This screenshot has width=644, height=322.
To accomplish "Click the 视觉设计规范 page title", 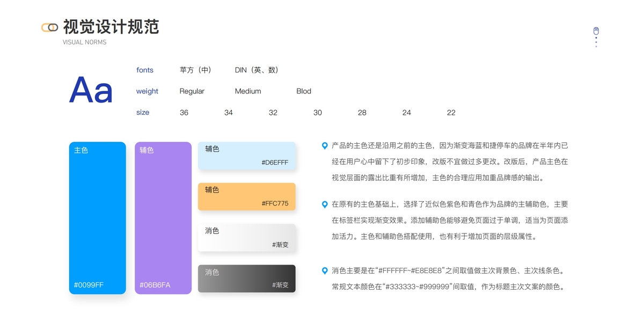I will pos(111,27).
